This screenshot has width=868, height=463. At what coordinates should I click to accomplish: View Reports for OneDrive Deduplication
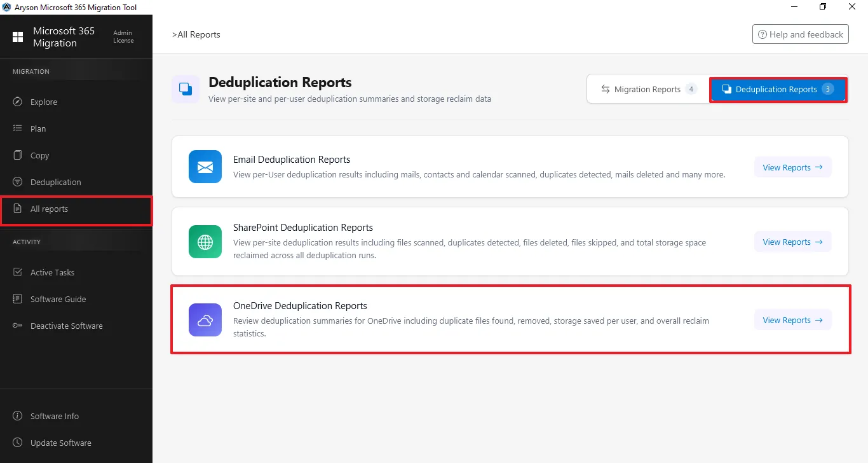click(792, 320)
